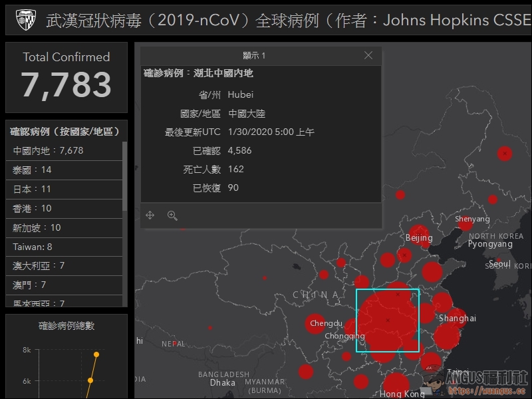Select Taiwan: 8 in the country list
Viewport: 532px width, 399px height.
[64, 247]
